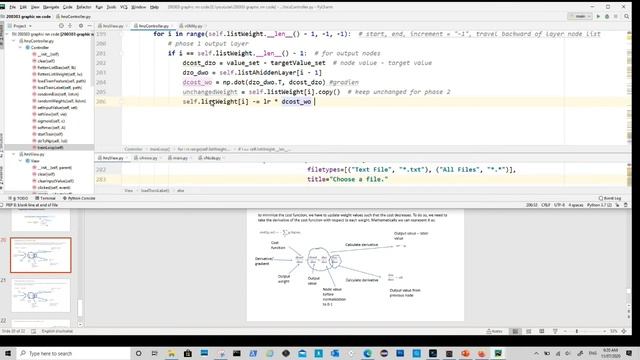This screenshot has height=360, width=640.
Task: Collapse the View class node
Action: 21,161
